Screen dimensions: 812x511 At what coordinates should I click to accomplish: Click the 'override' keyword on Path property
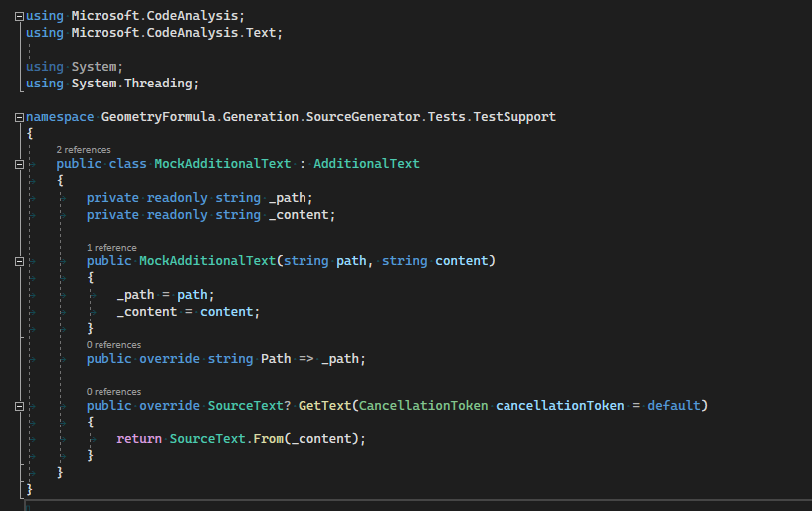click(x=169, y=359)
